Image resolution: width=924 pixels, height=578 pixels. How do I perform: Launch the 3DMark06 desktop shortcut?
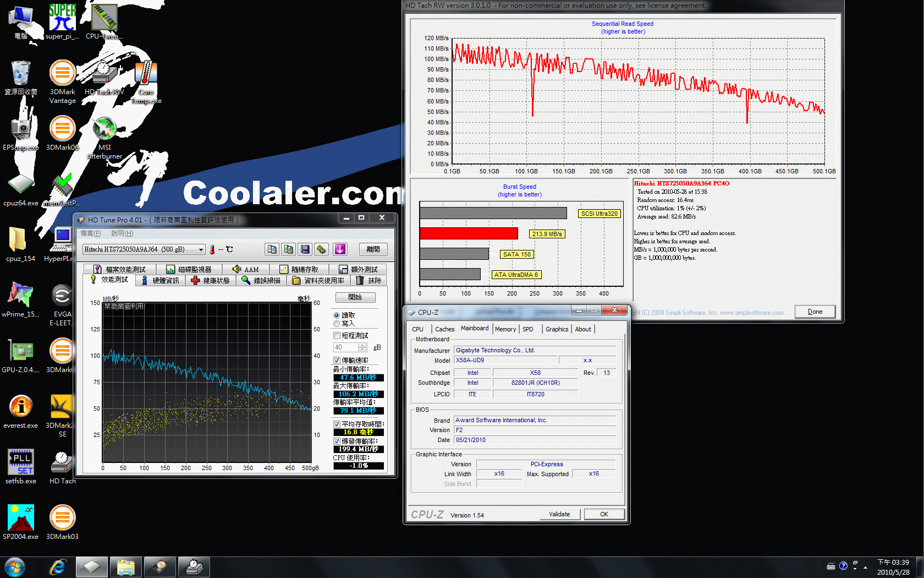click(x=62, y=133)
